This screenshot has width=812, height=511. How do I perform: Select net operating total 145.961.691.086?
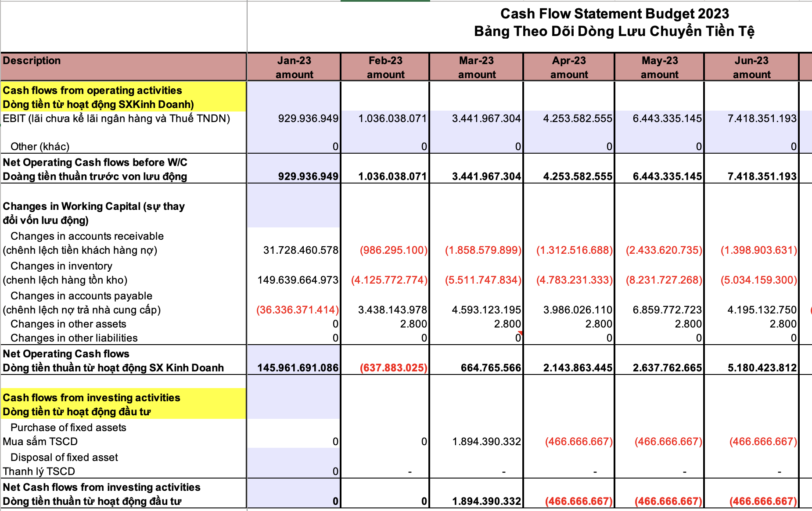point(298,368)
